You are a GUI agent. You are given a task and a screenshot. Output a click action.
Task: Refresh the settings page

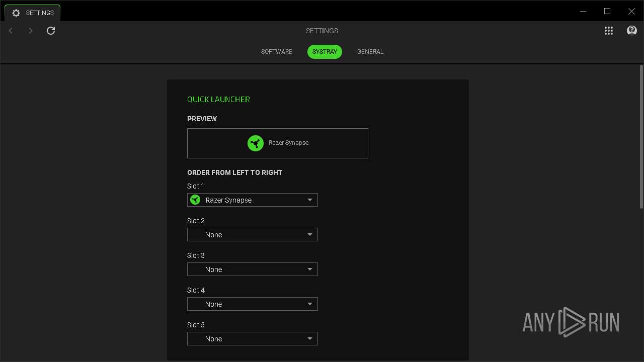click(51, 31)
